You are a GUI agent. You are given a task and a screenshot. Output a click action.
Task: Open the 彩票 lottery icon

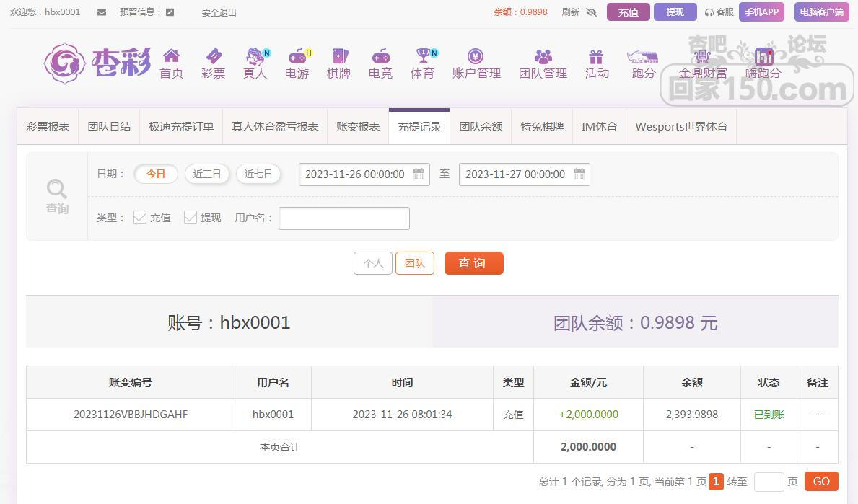click(x=214, y=56)
